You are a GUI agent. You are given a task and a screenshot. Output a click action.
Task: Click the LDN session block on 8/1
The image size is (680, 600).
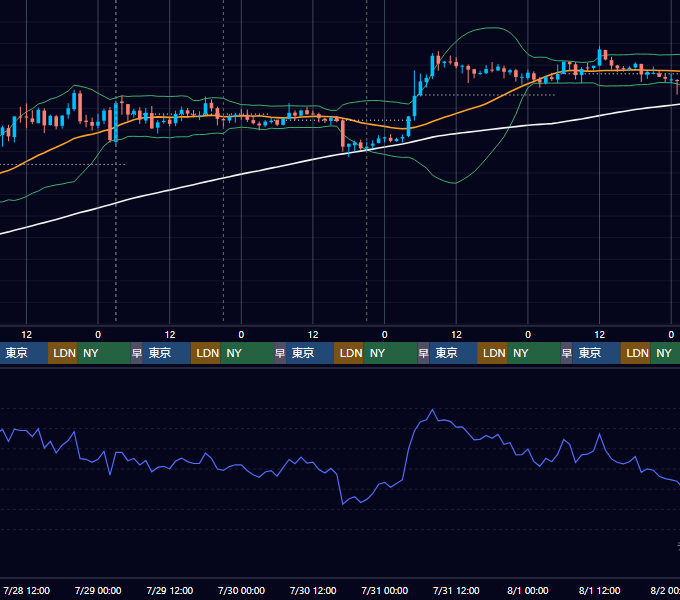point(636,353)
